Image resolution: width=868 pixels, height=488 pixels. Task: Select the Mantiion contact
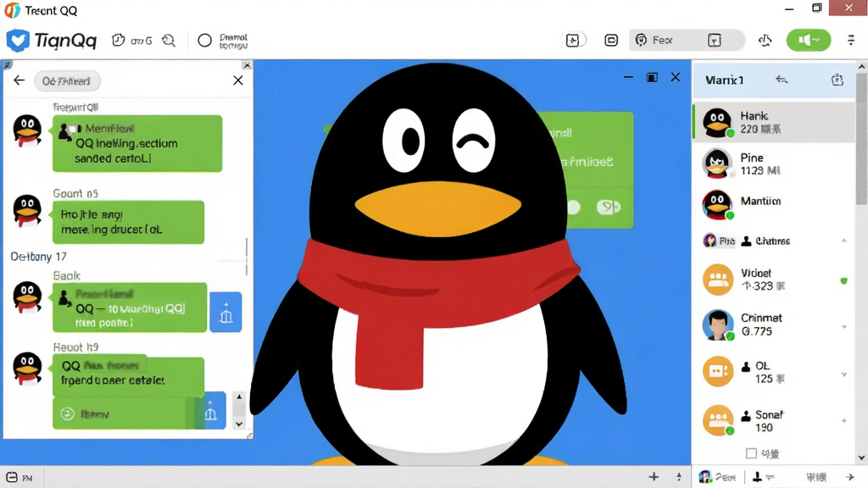(x=773, y=204)
